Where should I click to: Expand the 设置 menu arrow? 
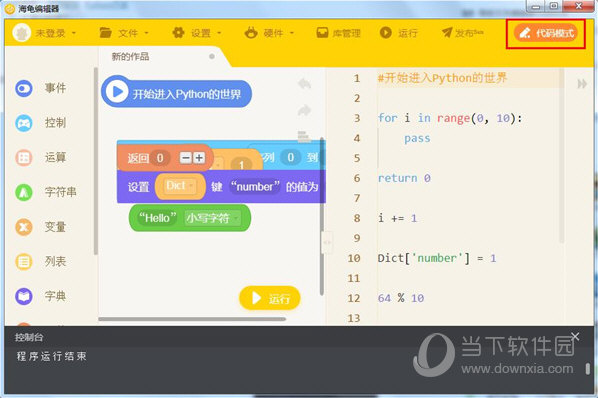click(x=219, y=33)
